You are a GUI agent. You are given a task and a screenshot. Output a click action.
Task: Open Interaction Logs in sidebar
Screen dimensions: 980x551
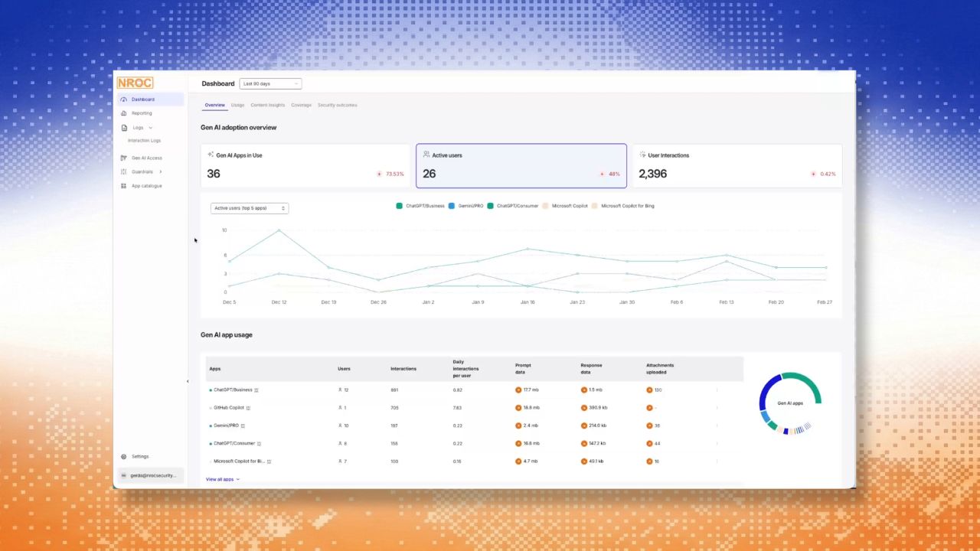click(x=144, y=141)
